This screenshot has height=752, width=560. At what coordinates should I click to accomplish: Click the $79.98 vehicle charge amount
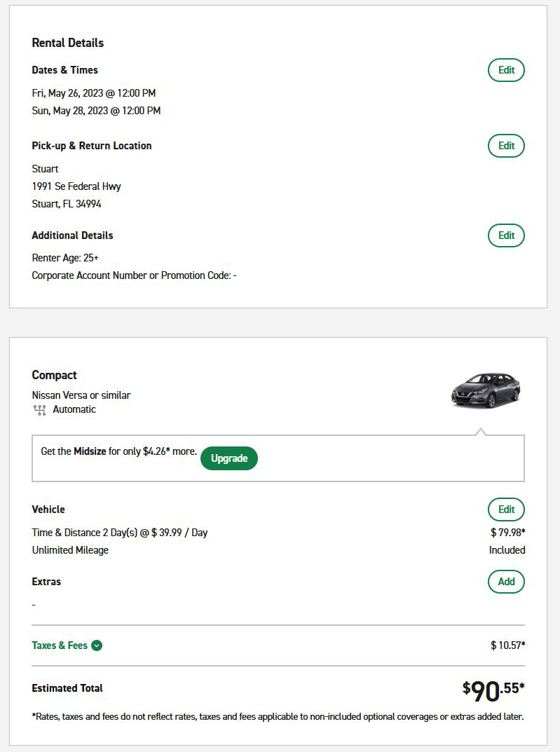507,533
